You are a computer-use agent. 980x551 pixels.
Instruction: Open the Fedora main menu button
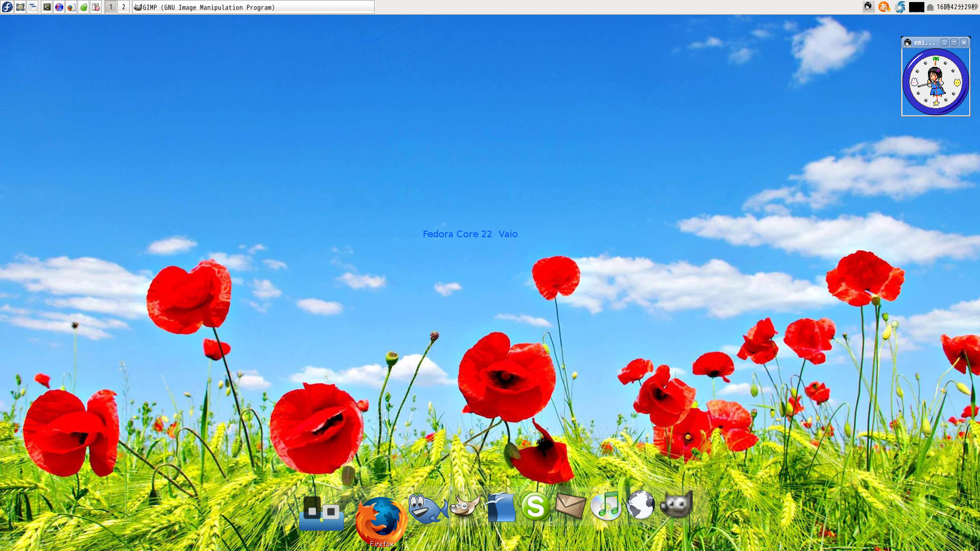7,7
